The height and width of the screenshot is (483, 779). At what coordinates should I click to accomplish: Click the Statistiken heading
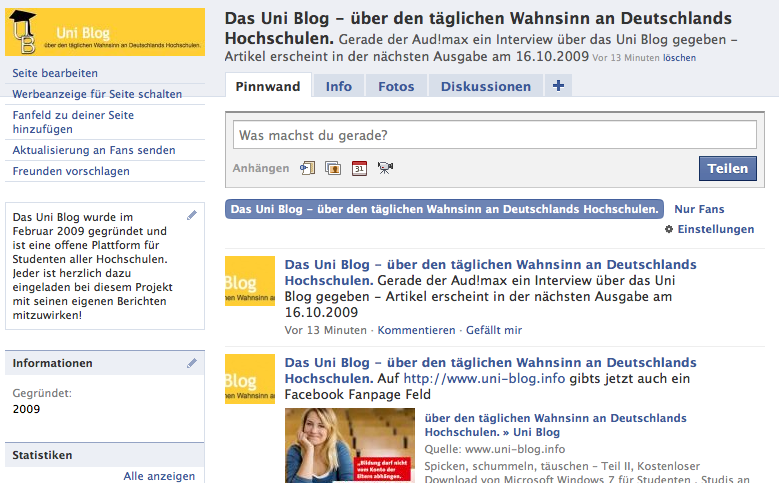tap(42, 455)
